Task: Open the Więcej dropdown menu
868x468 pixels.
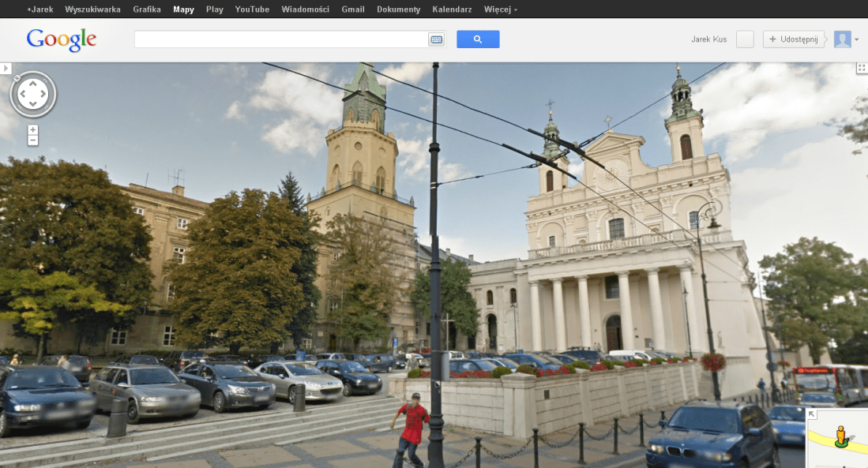Action: tap(501, 9)
